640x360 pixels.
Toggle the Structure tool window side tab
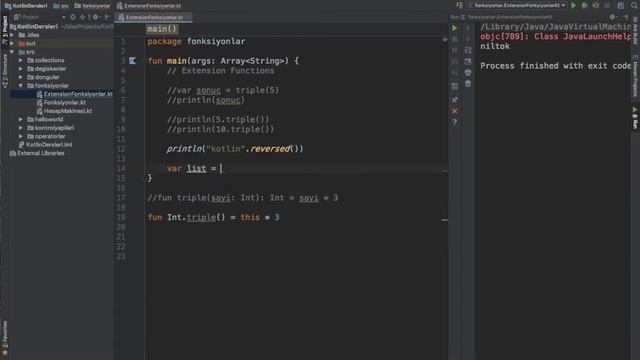pos(5,70)
